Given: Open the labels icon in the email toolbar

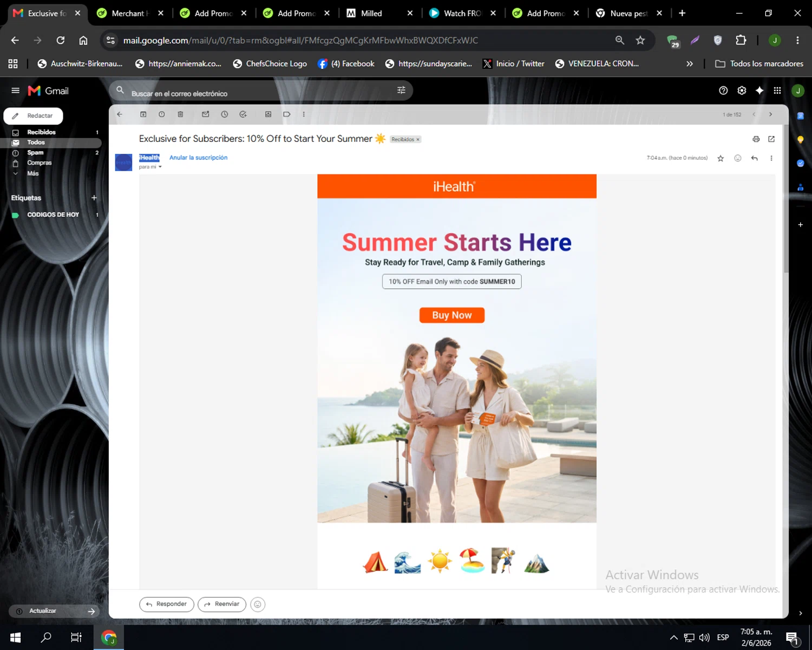Looking at the screenshot, I should [287, 114].
